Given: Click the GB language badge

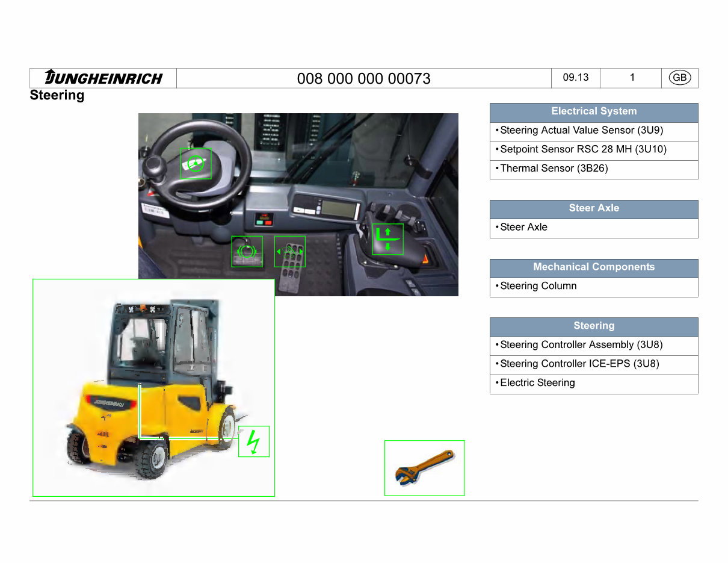Looking at the screenshot, I should [x=680, y=78].
